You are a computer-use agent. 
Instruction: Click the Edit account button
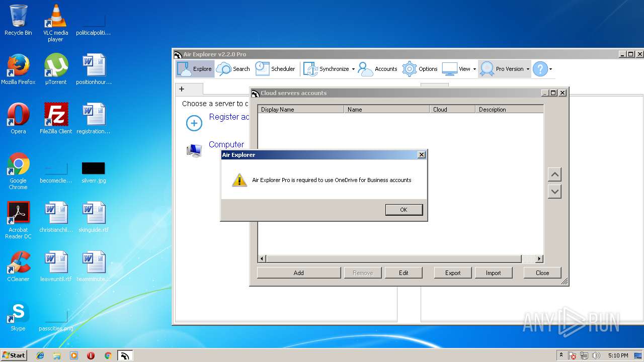click(x=404, y=273)
